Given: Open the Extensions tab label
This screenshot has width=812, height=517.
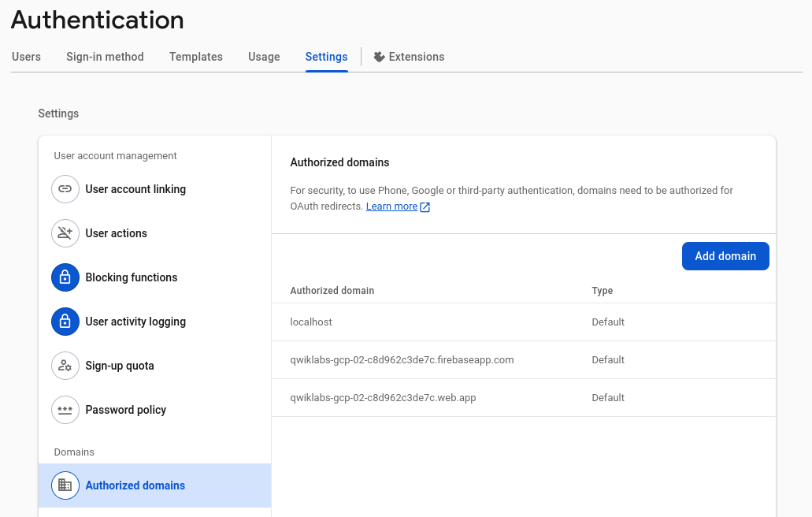Looking at the screenshot, I should click(x=417, y=57).
